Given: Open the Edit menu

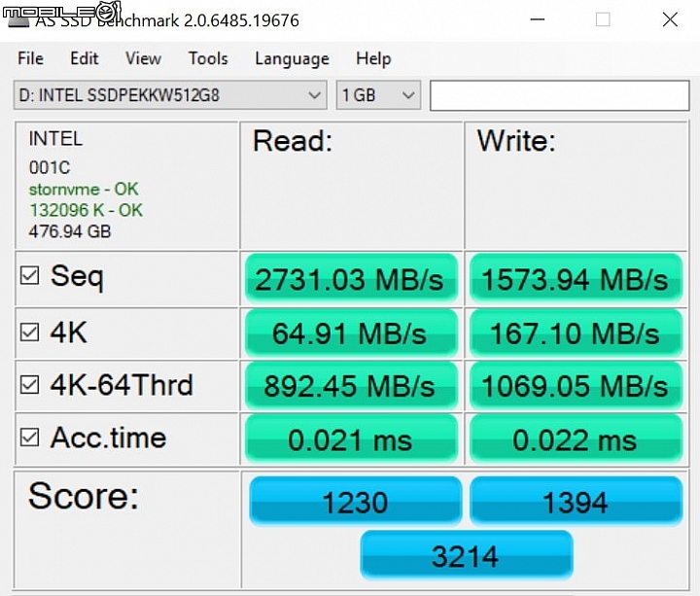Looking at the screenshot, I should [84, 58].
